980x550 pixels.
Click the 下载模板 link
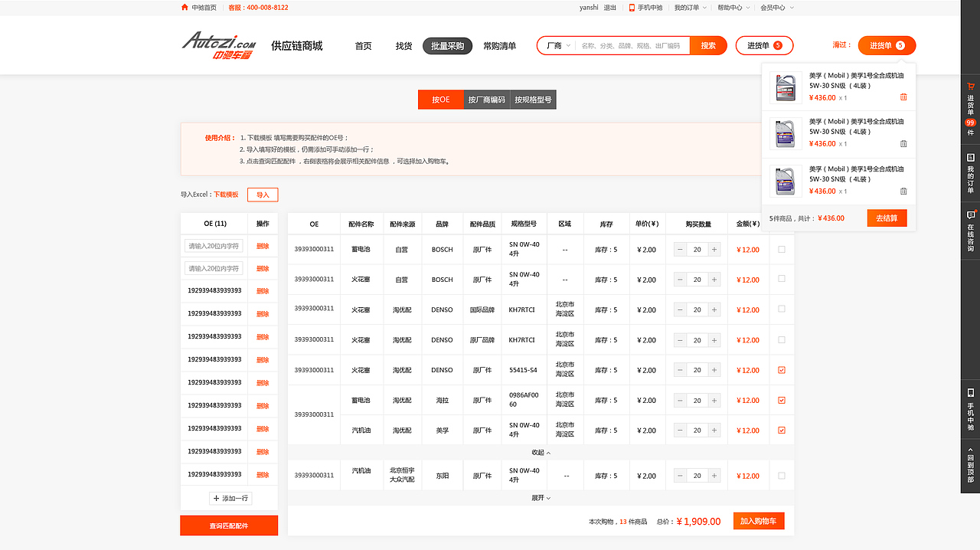(226, 195)
